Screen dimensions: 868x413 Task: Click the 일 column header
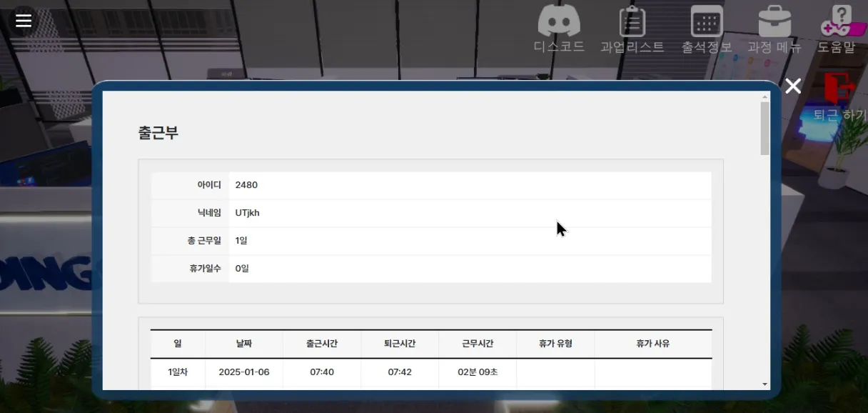(x=178, y=344)
